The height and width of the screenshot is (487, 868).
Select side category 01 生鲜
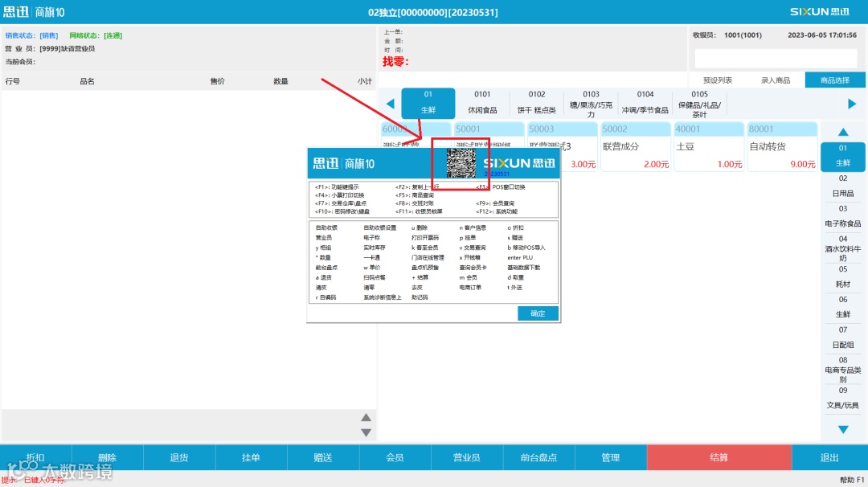(842, 156)
